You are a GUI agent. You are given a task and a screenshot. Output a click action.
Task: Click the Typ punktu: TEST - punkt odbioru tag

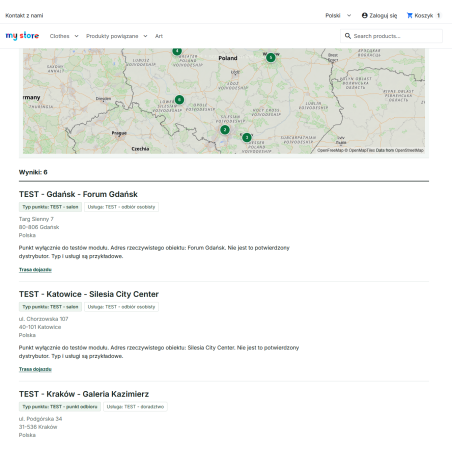[60, 407]
